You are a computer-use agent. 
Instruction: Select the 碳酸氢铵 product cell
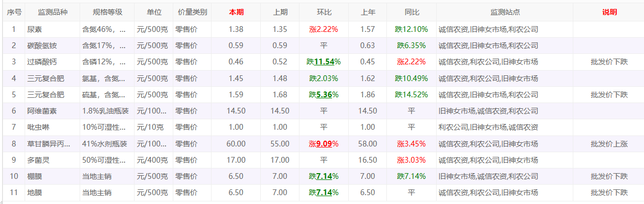(x=42, y=46)
